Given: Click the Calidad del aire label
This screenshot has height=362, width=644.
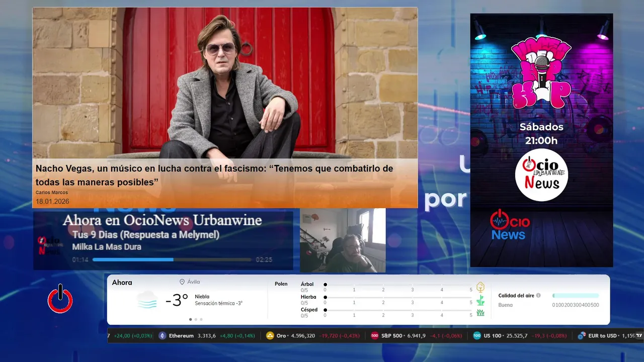Looking at the screenshot, I should (516, 296).
